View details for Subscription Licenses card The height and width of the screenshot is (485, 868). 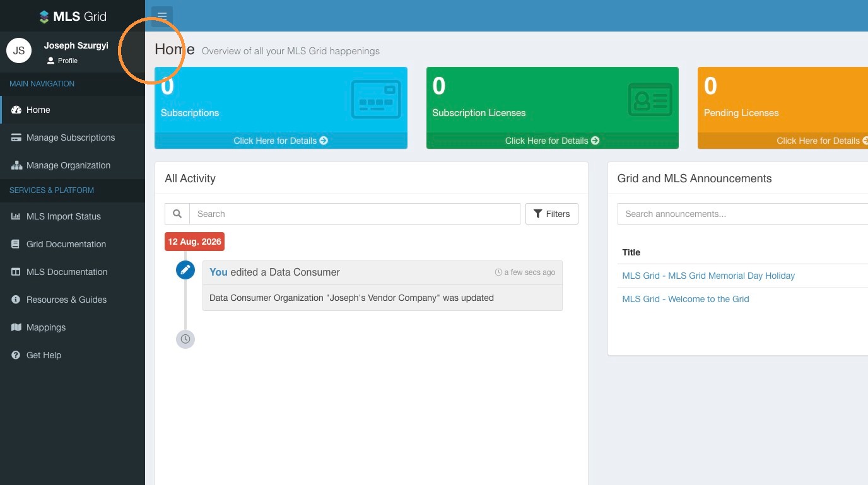[x=552, y=141]
